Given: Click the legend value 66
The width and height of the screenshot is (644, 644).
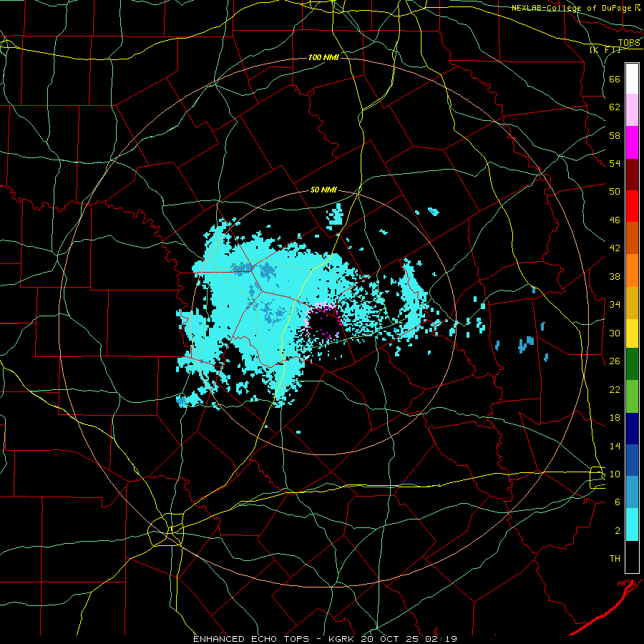Looking at the screenshot, I should pyautogui.click(x=615, y=79).
